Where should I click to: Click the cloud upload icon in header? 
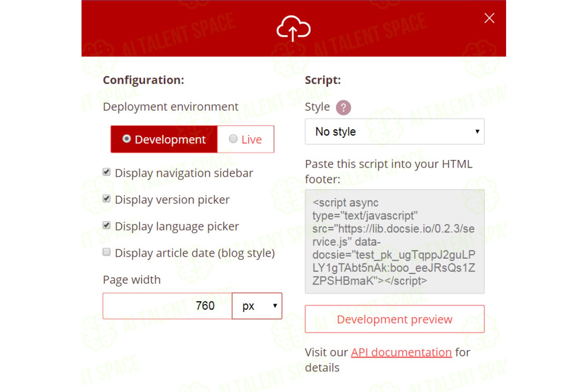click(293, 28)
